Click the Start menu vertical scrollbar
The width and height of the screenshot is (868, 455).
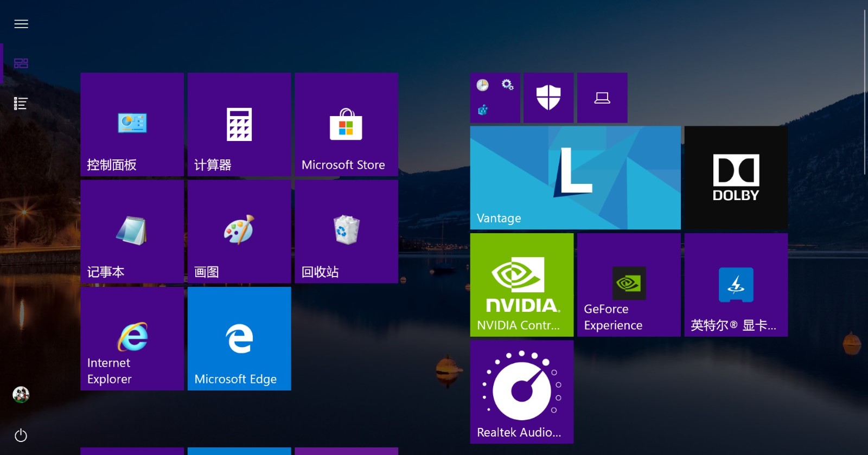pos(865,92)
